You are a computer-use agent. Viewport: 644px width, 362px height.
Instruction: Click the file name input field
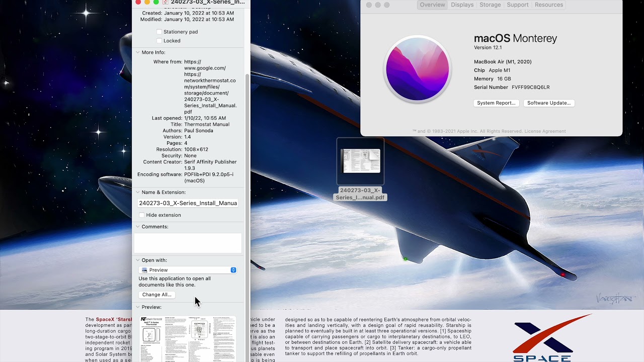click(188, 203)
